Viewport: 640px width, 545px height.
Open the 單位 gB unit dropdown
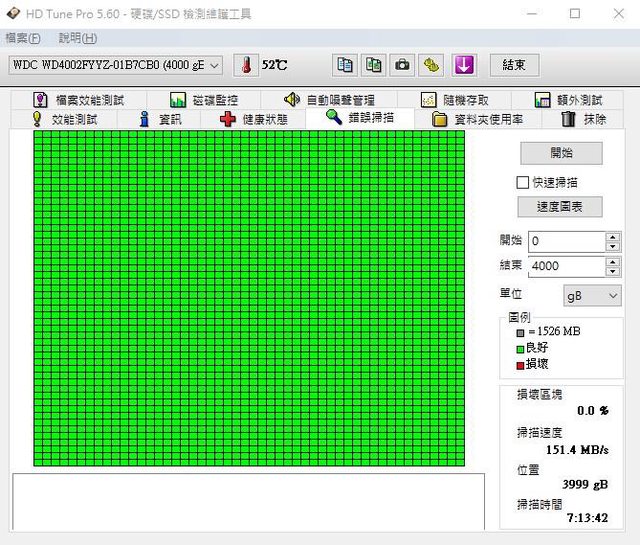point(589,296)
